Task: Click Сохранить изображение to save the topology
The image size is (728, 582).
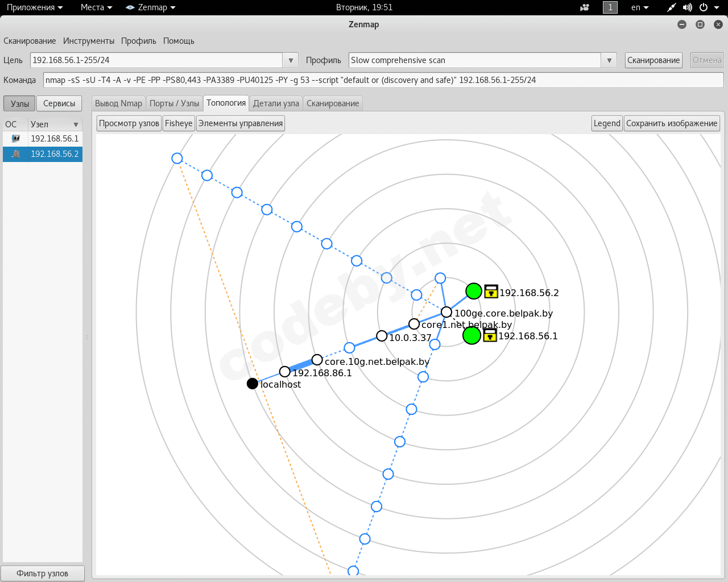Action: point(672,123)
